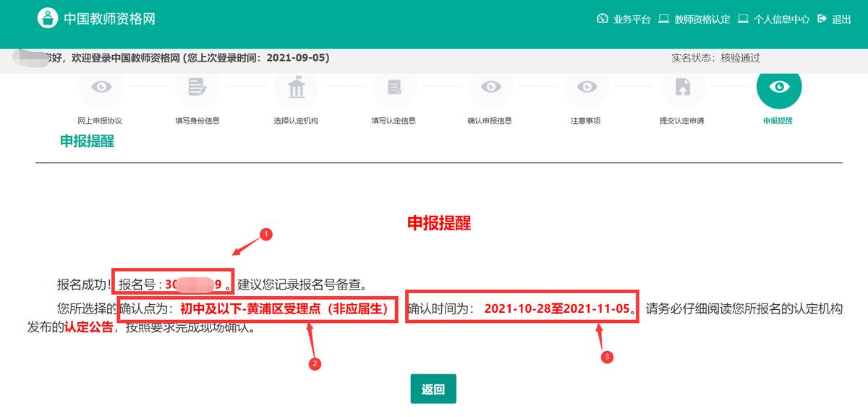Select the 注意事项 step icon

588,87
